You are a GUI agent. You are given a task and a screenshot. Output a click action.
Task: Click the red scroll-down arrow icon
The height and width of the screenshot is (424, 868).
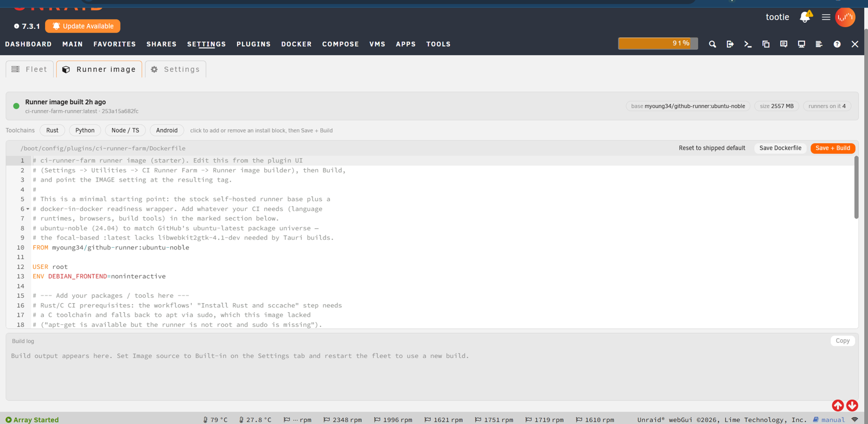[x=852, y=406]
